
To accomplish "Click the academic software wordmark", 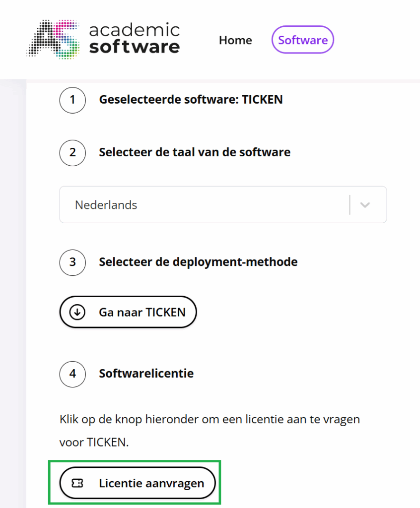I will tap(134, 39).
